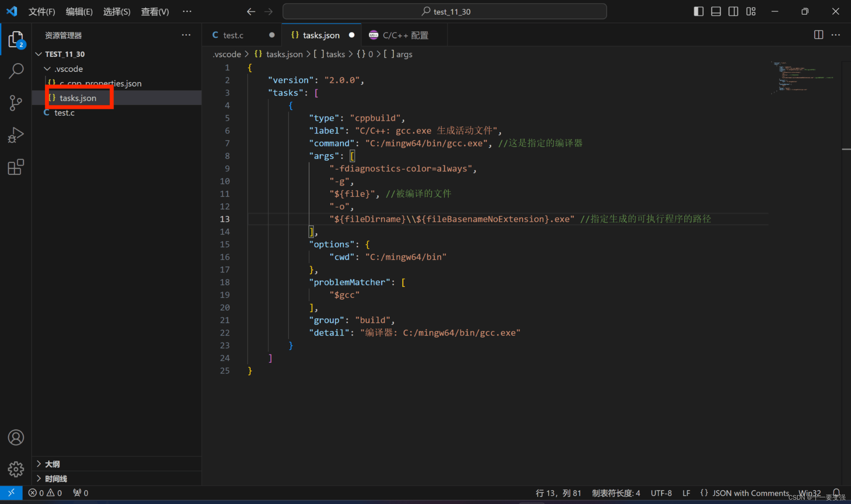Click the "detail" key on line 22
Viewport: 851px width, 504px height.
[x=329, y=333]
